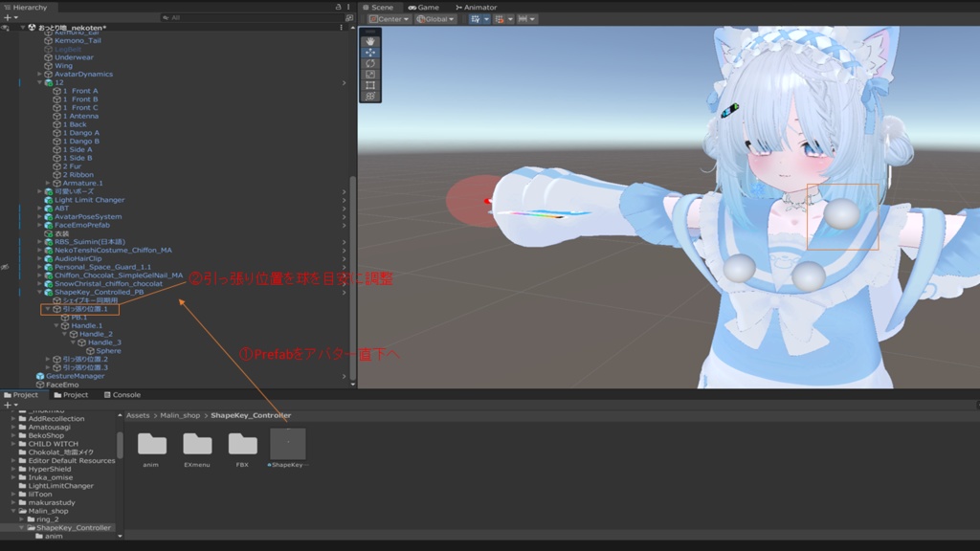Viewport: 980px width, 551px height.
Task: Click the prefab icon of FaceEmoPrefab
Action: click(x=48, y=225)
